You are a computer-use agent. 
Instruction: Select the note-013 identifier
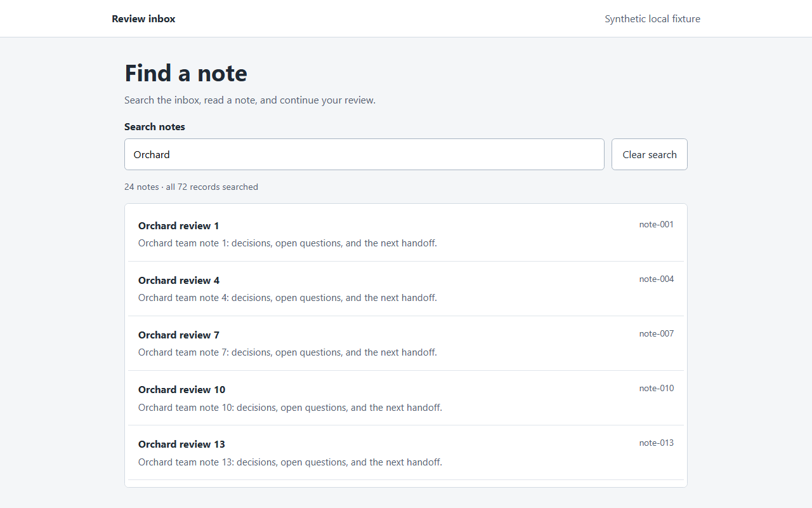point(657,443)
